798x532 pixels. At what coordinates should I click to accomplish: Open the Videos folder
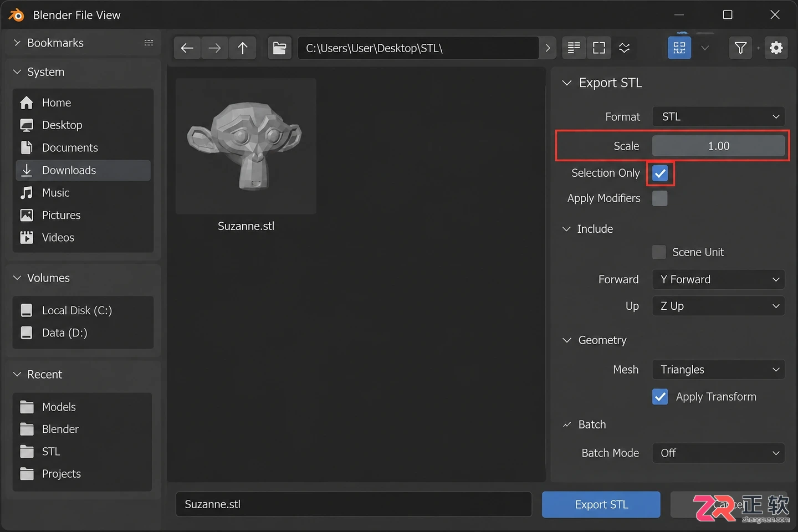(83, 238)
